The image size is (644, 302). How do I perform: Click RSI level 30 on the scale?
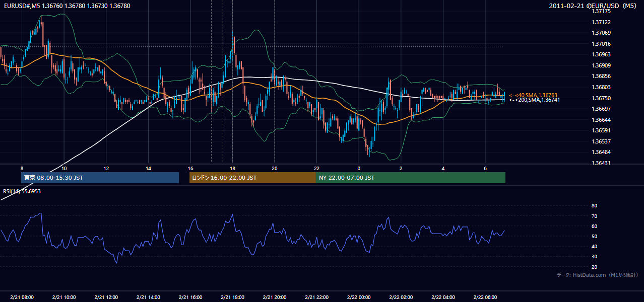(x=594, y=257)
